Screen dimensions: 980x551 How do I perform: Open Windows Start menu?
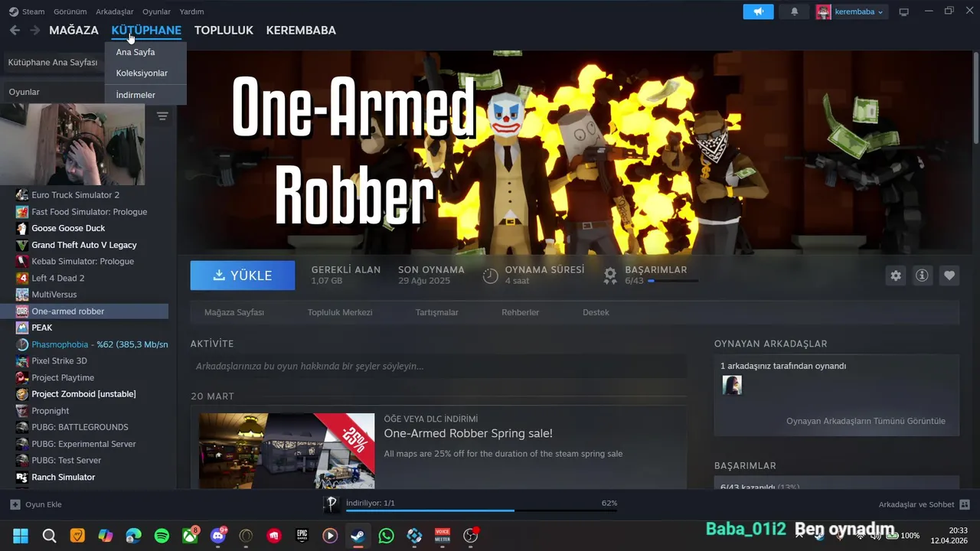[21, 536]
